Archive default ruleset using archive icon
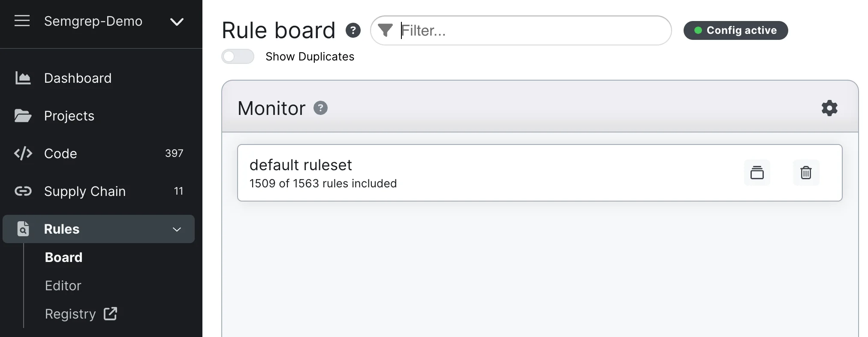Viewport: 868px width, 337px height. tap(757, 173)
